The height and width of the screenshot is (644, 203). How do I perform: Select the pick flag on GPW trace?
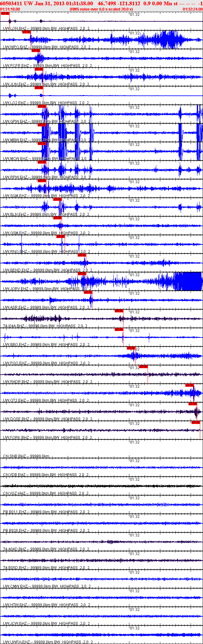click(42, 106)
